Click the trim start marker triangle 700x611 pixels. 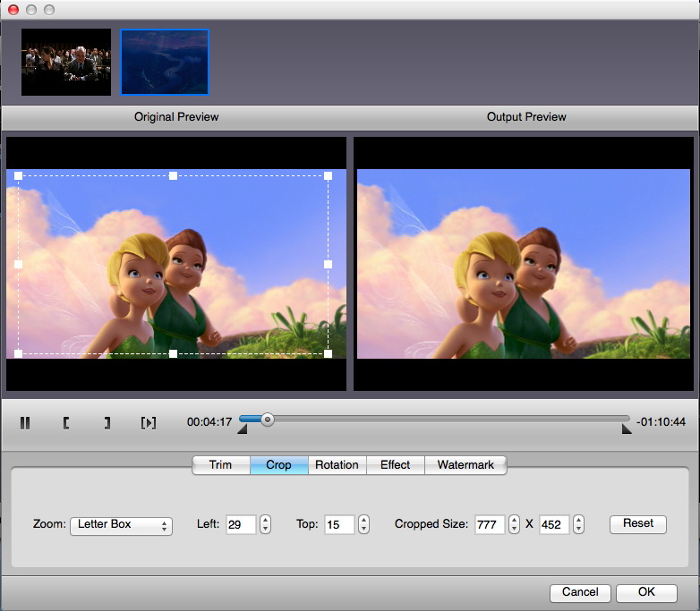point(243,429)
